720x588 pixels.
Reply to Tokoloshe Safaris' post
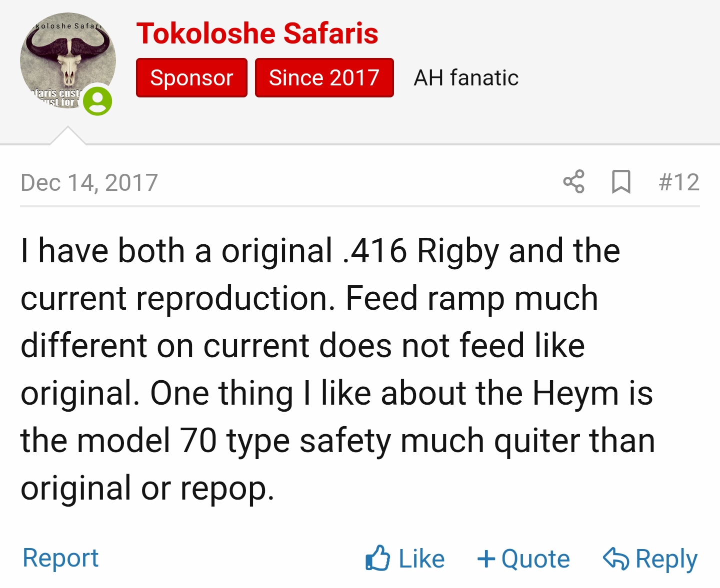pyautogui.click(x=650, y=559)
